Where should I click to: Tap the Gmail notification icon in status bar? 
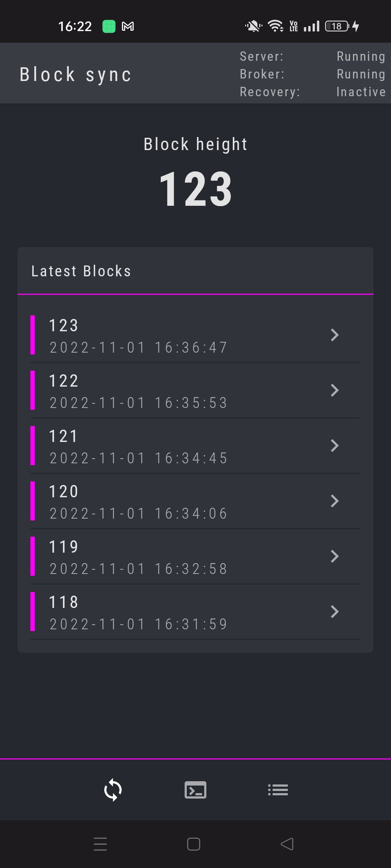coord(129,26)
